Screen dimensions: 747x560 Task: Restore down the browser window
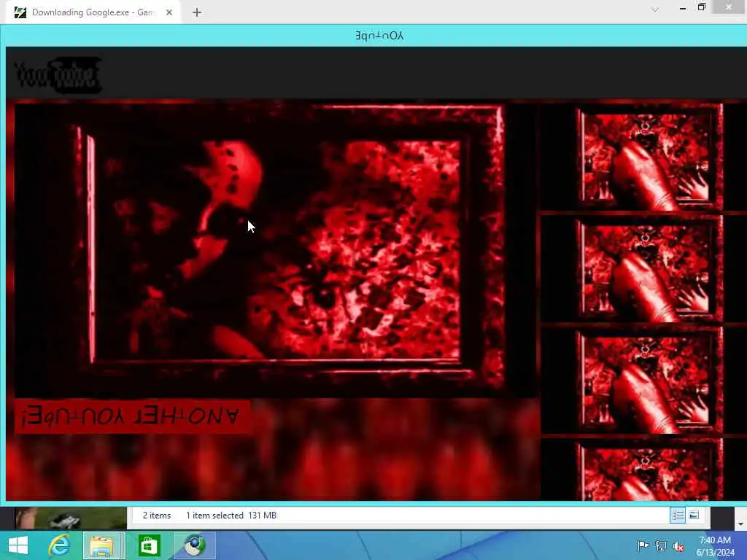701,7
